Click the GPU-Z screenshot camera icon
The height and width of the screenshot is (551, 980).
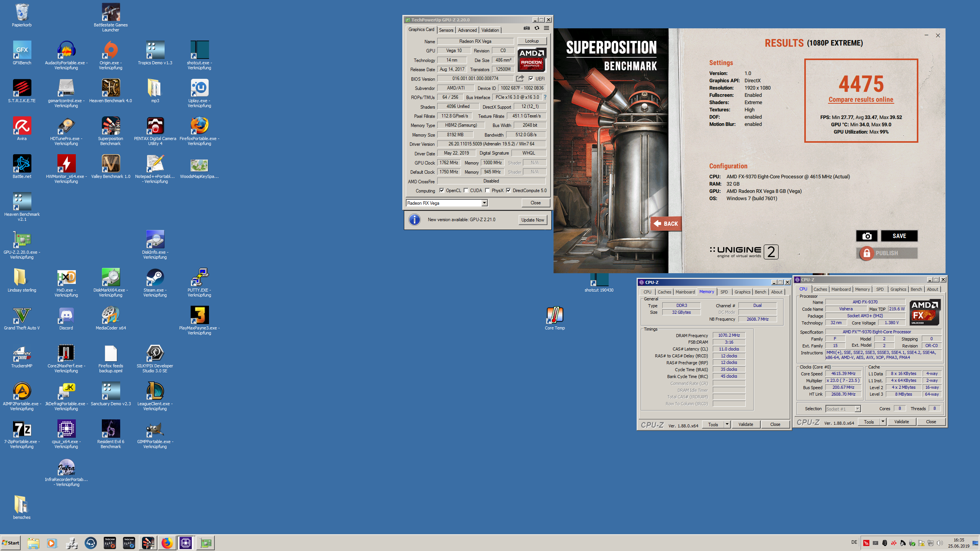(527, 28)
